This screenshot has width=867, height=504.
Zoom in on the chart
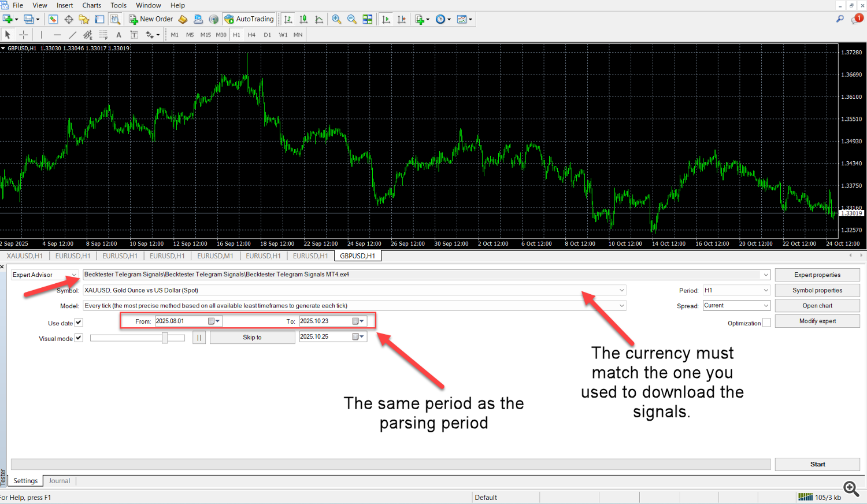point(336,19)
